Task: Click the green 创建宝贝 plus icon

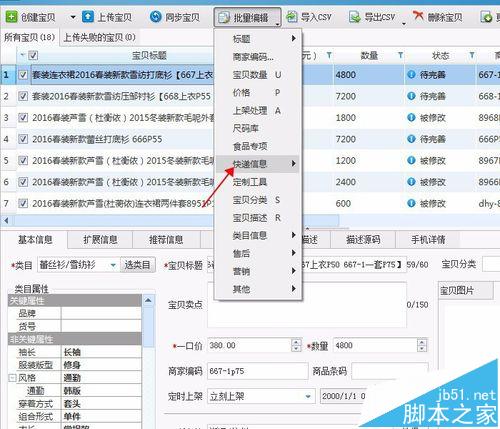Action: pyautogui.click(x=11, y=17)
